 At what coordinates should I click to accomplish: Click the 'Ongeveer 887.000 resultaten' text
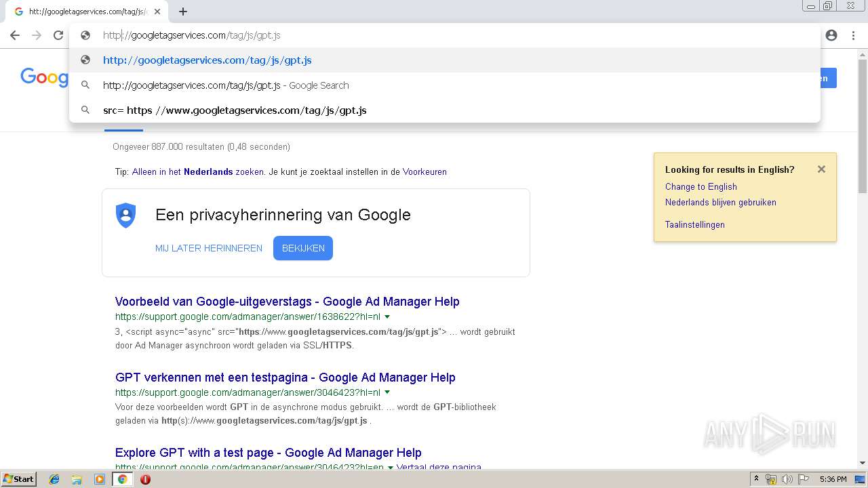coord(201,147)
